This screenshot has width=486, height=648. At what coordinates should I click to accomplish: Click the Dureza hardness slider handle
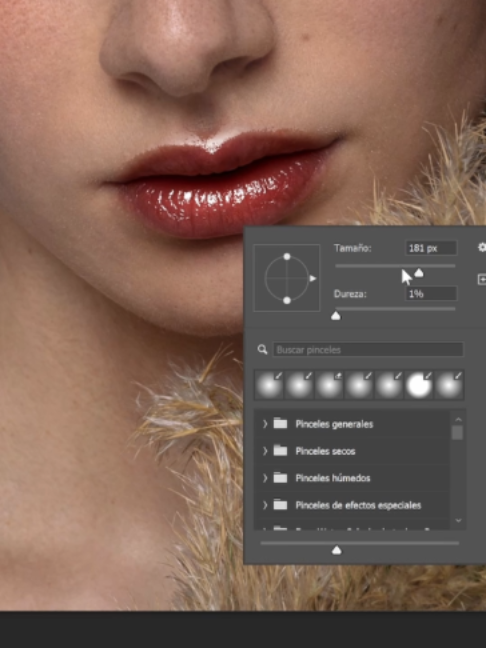336,316
